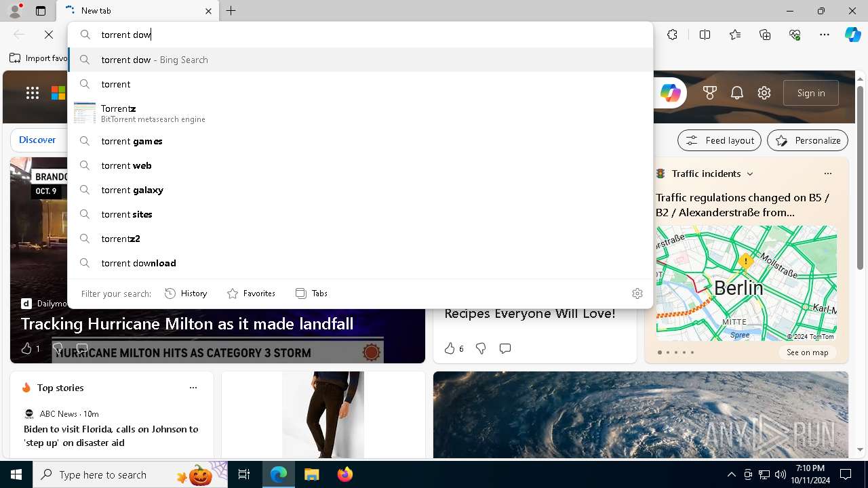Image resolution: width=868 pixels, height=488 pixels.
Task: Open Biden to visit Florida story
Action: click(x=111, y=436)
